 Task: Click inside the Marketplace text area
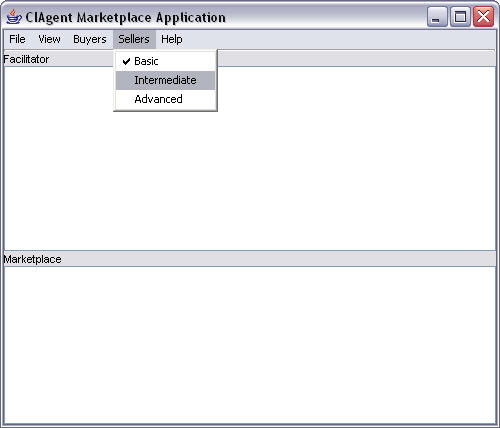(x=249, y=345)
